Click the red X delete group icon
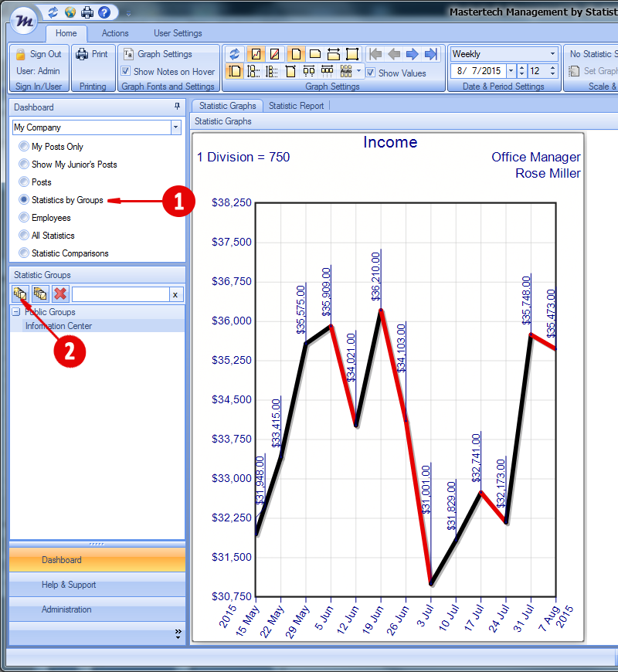The height and width of the screenshot is (672, 618). 60,294
